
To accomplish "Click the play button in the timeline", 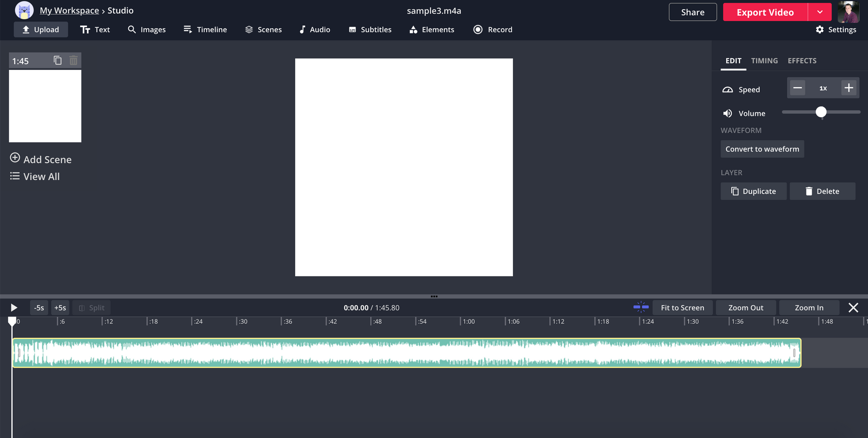I will click(x=14, y=308).
